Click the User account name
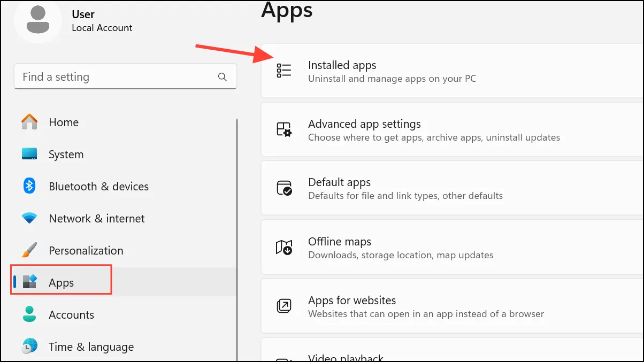Viewport: 644px width, 362px height. coord(83,14)
